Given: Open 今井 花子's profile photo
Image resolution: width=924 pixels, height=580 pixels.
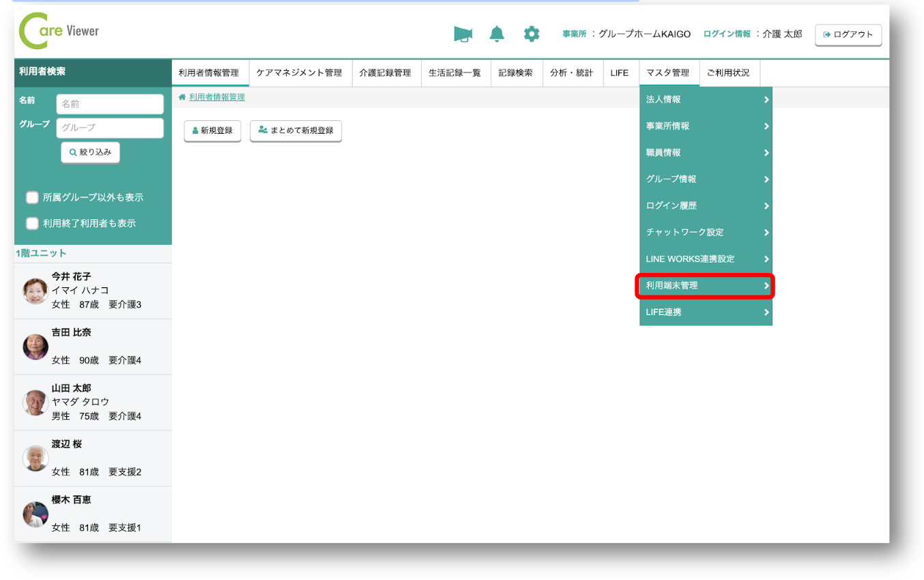Looking at the screenshot, I should (35, 291).
